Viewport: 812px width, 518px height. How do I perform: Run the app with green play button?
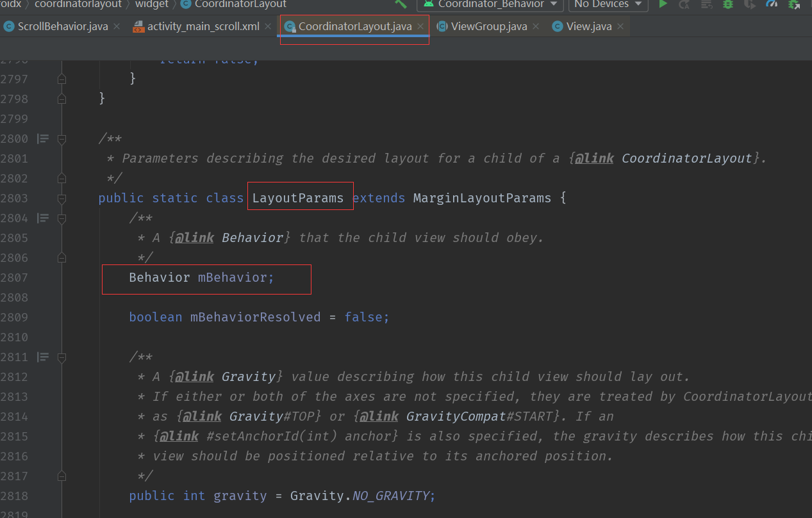point(663,4)
